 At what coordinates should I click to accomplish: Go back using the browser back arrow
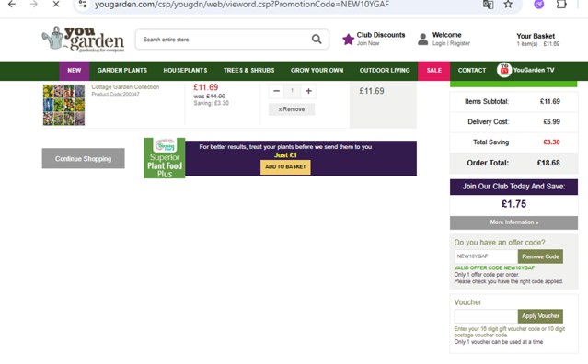click(x=12, y=4)
